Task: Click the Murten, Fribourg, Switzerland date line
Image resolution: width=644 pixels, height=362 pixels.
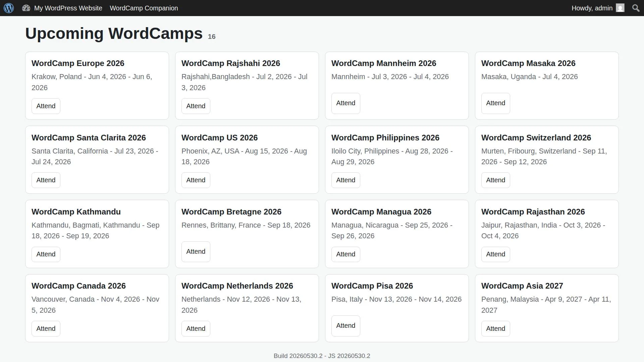Action: [544, 156]
